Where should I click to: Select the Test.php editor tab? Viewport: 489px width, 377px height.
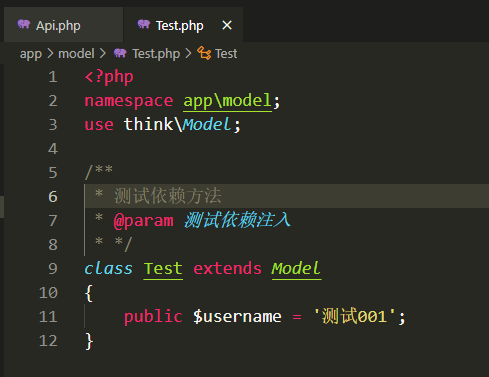pos(183,25)
